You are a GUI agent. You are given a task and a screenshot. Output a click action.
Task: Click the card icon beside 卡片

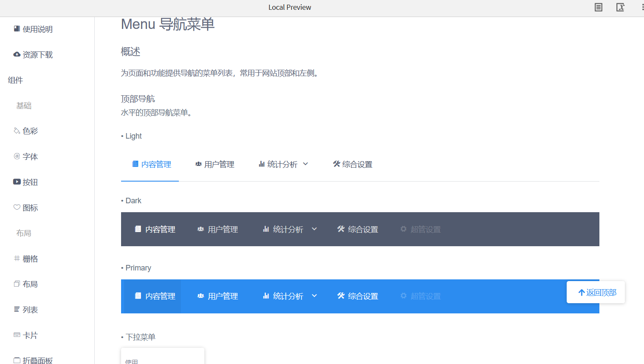[x=17, y=335]
